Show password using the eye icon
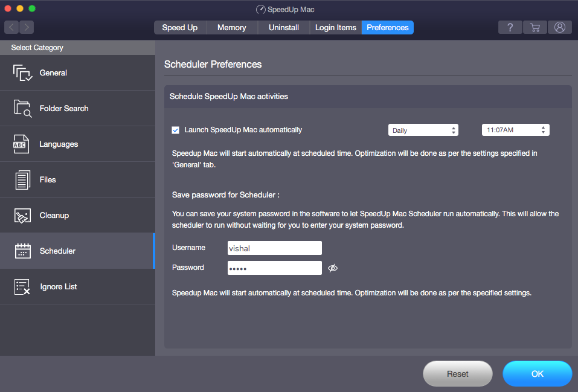This screenshot has width=578, height=392. click(333, 268)
